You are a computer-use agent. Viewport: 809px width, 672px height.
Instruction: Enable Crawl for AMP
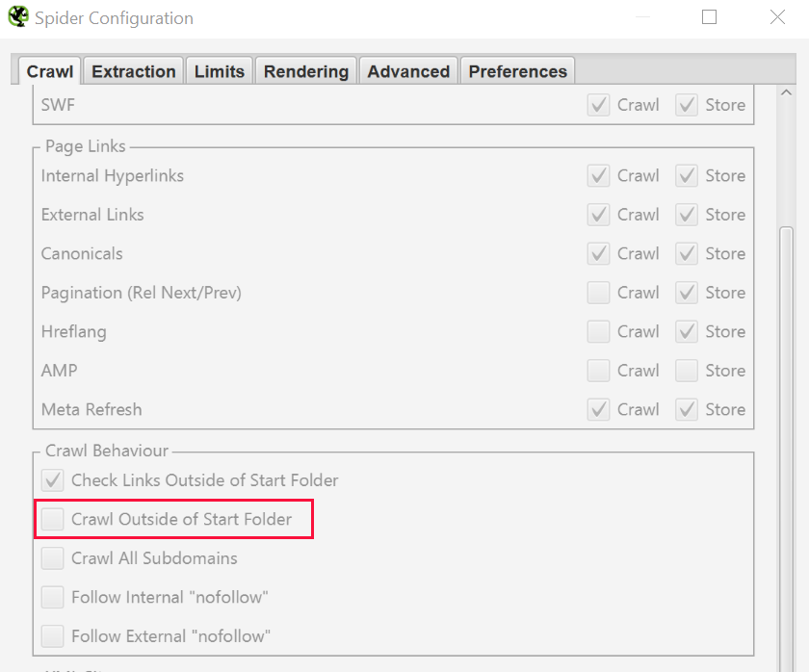pyautogui.click(x=596, y=370)
